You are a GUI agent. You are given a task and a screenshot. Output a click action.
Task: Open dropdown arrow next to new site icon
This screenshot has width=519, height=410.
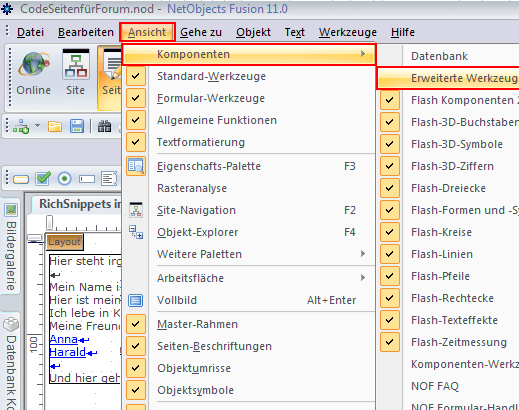click(37, 126)
